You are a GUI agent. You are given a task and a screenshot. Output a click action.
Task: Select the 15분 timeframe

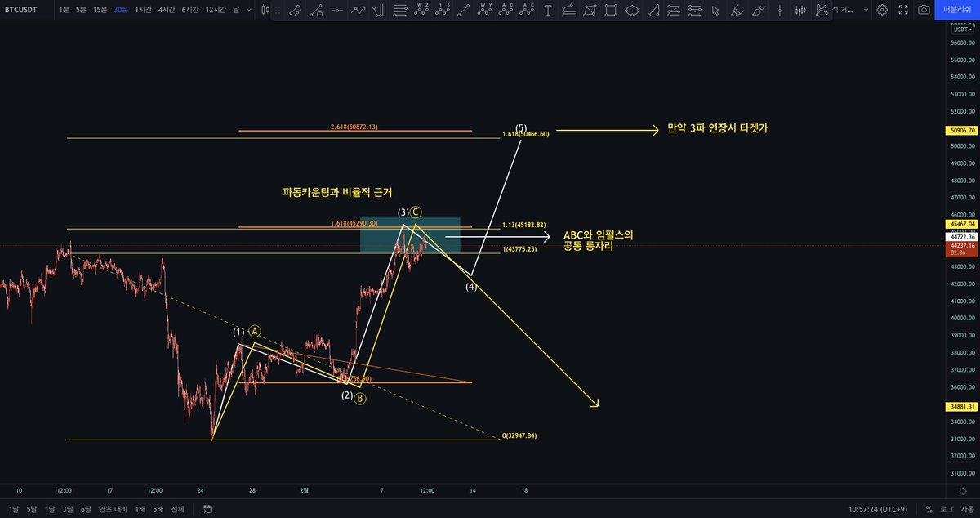pos(100,10)
